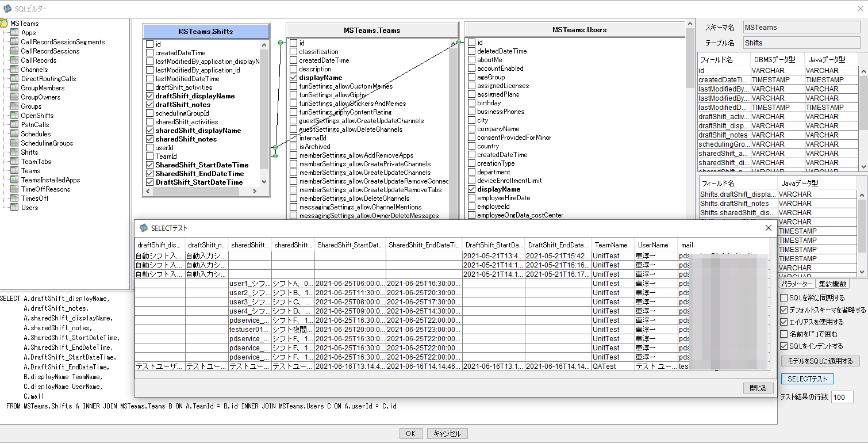Click the Teams table icon in tree
This screenshot has height=443, width=868.
pyautogui.click(x=14, y=171)
